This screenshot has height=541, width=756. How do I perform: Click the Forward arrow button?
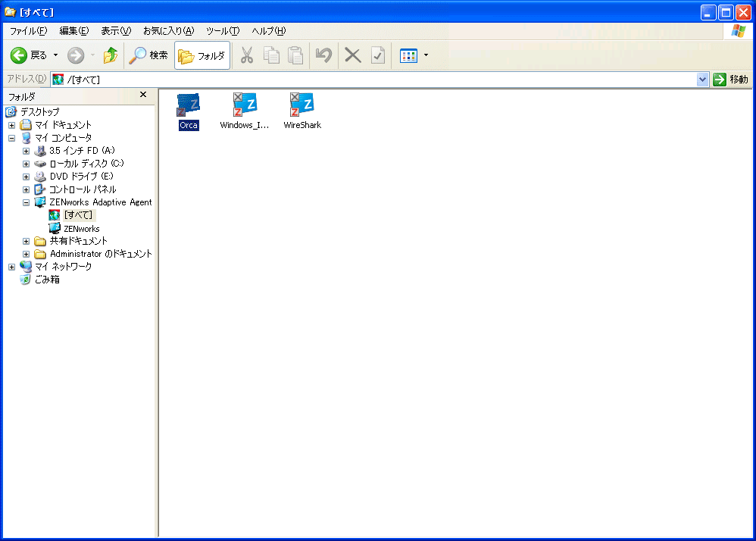[x=76, y=55]
